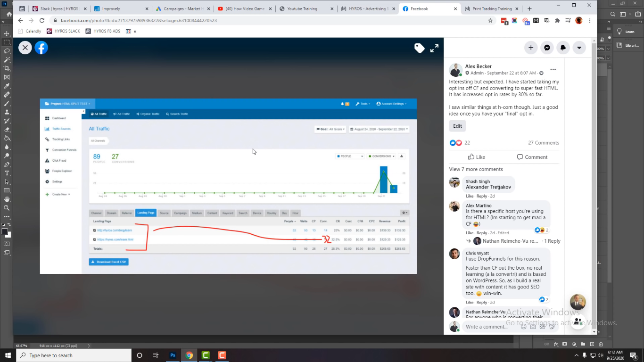This screenshot has width=644, height=362.
Task: Open the Goal: All Goals dropdown
Action: coord(330,129)
